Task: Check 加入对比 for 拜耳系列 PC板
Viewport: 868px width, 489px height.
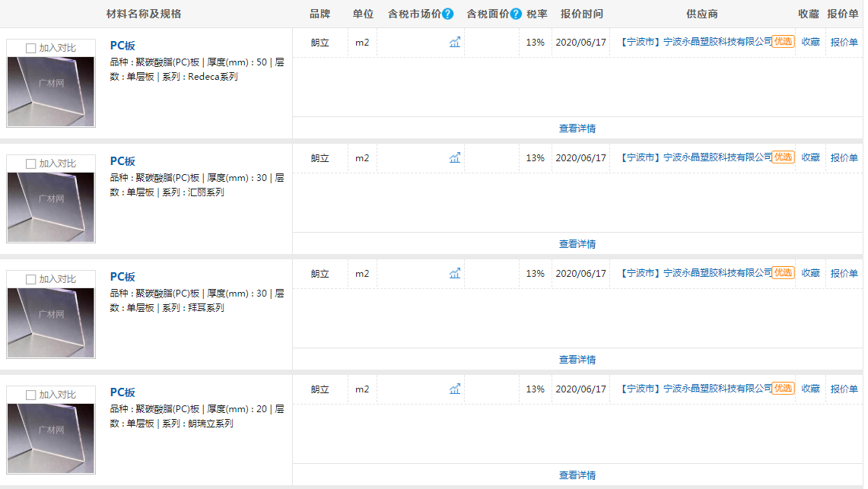Action: point(31,279)
